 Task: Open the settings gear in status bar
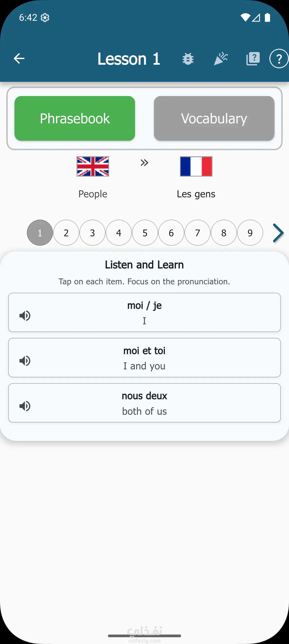(x=45, y=18)
